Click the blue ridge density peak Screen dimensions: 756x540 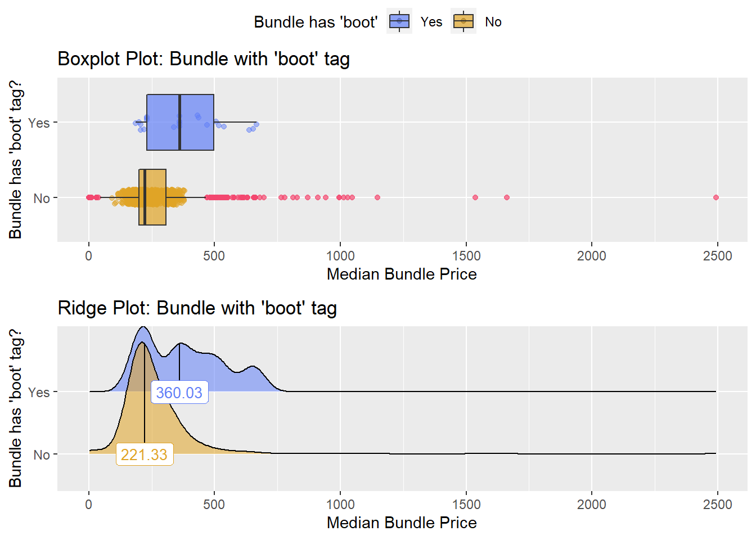click(x=143, y=328)
